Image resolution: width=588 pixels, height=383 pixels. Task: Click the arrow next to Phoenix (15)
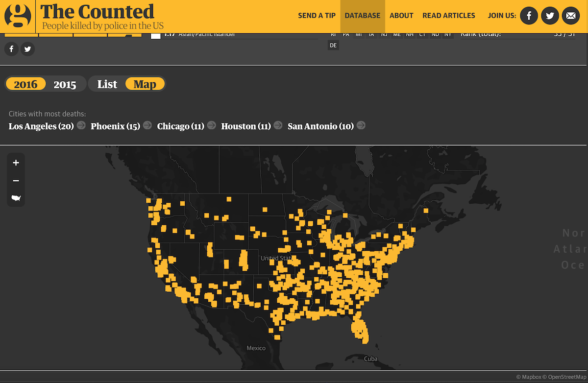tap(147, 125)
